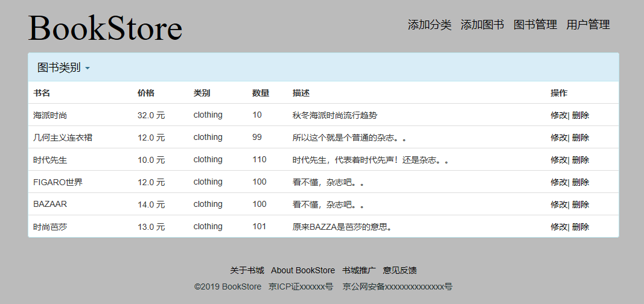Modify the FIGARO世界 entry
This screenshot has width=644, height=304.
tap(558, 182)
